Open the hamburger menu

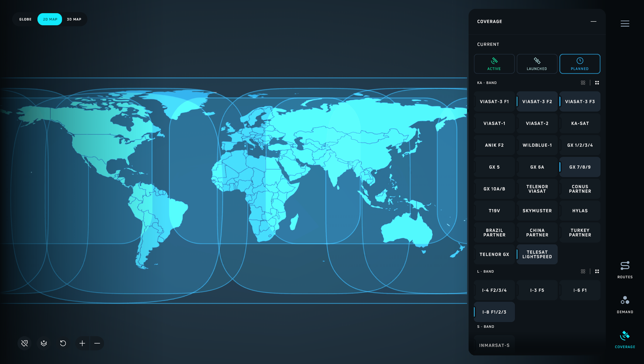[x=625, y=24]
